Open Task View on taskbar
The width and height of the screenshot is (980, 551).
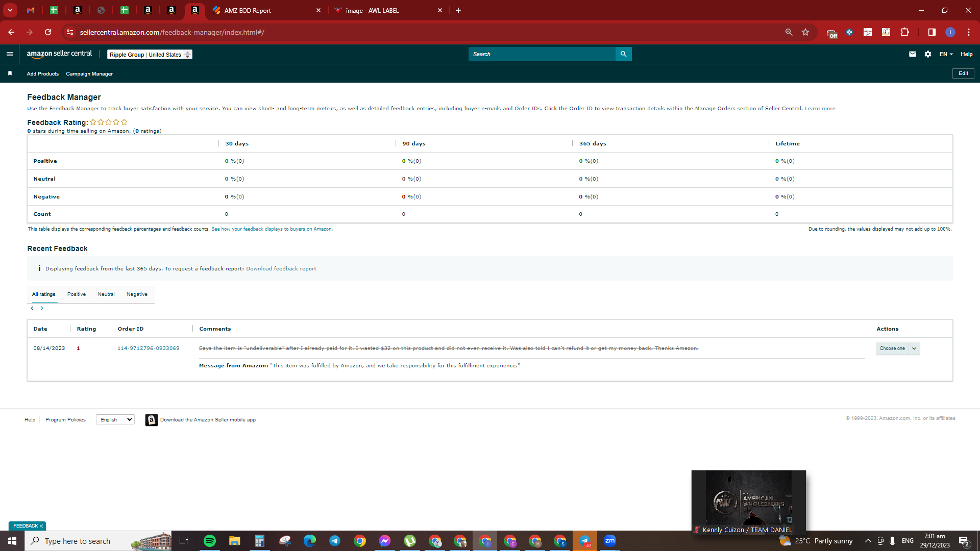(184, 541)
